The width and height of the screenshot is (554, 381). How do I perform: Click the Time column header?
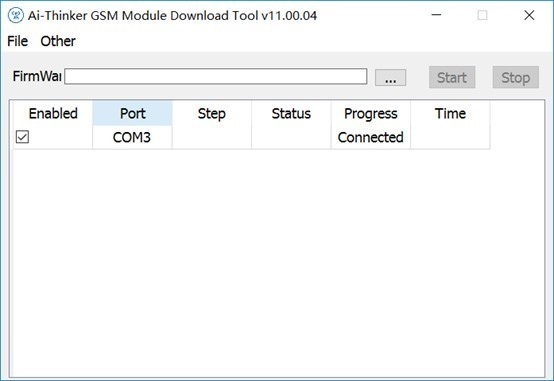pyautogui.click(x=450, y=113)
